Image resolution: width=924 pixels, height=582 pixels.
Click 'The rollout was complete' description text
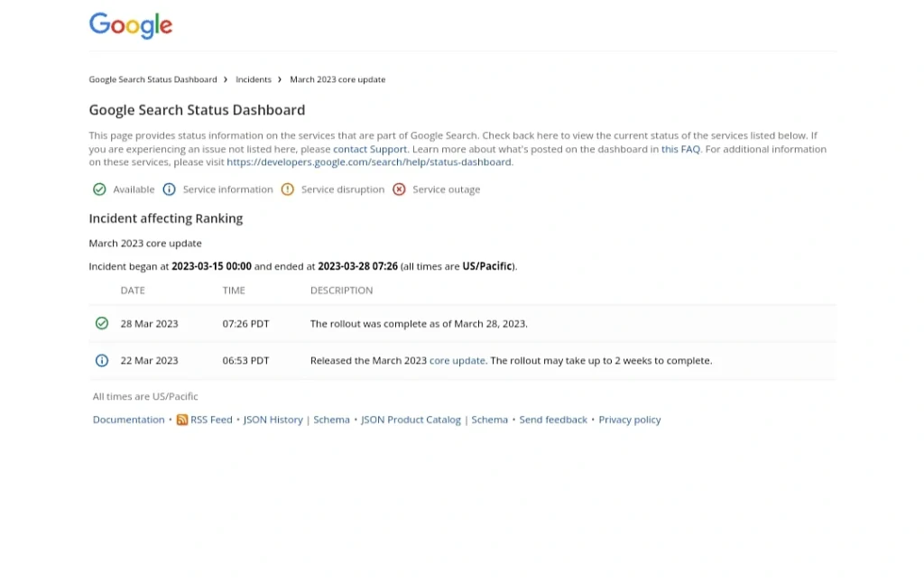coord(419,323)
